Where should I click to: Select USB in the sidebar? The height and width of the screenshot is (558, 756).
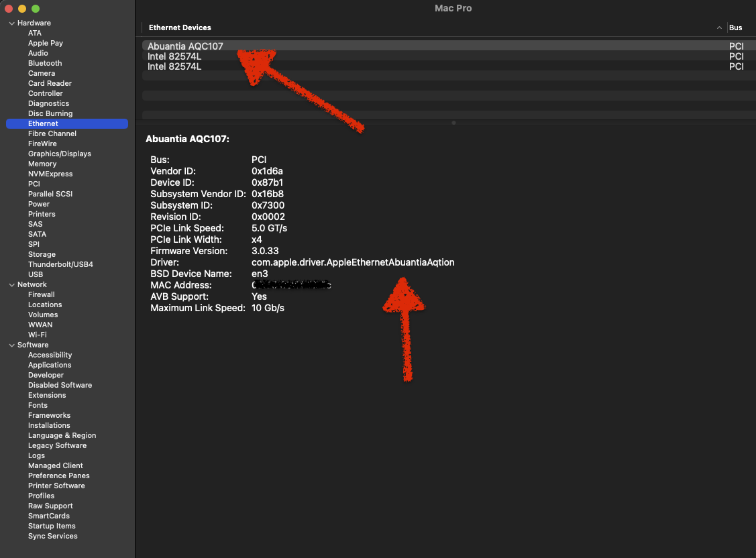tap(35, 275)
